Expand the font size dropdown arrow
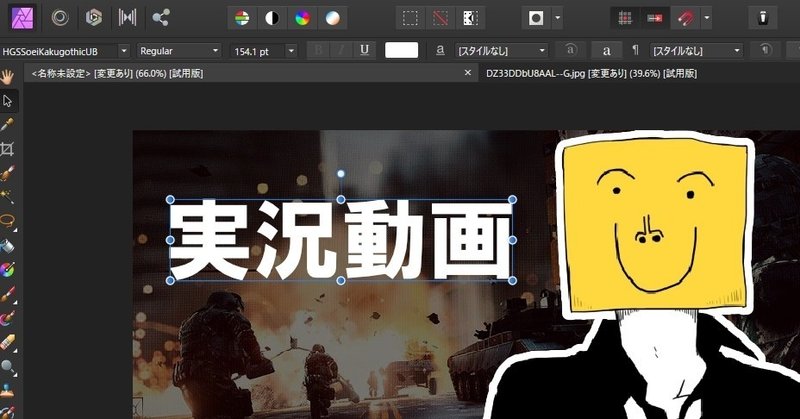Viewport: 800px width, 419px height. (291, 51)
